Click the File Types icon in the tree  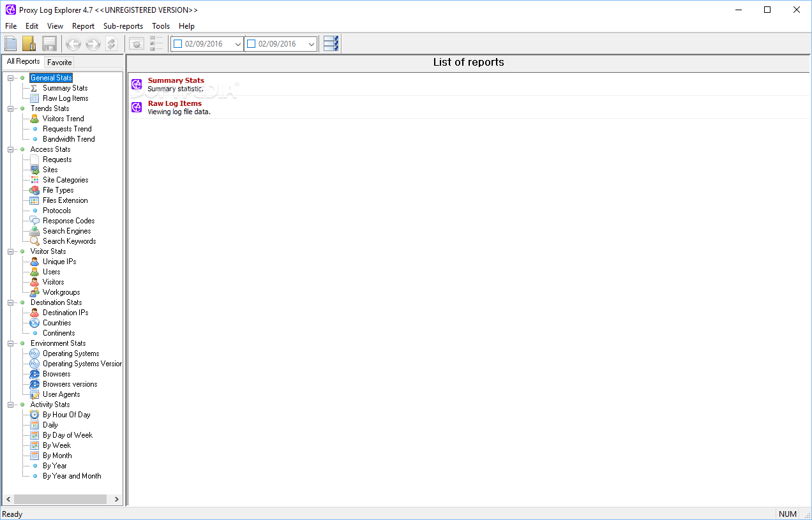pos(34,190)
